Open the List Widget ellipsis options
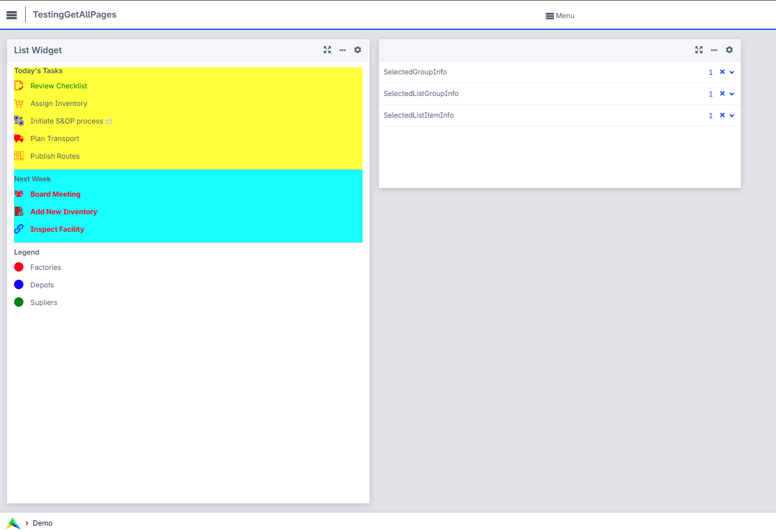This screenshot has width=776, height=532. point(343,50)
